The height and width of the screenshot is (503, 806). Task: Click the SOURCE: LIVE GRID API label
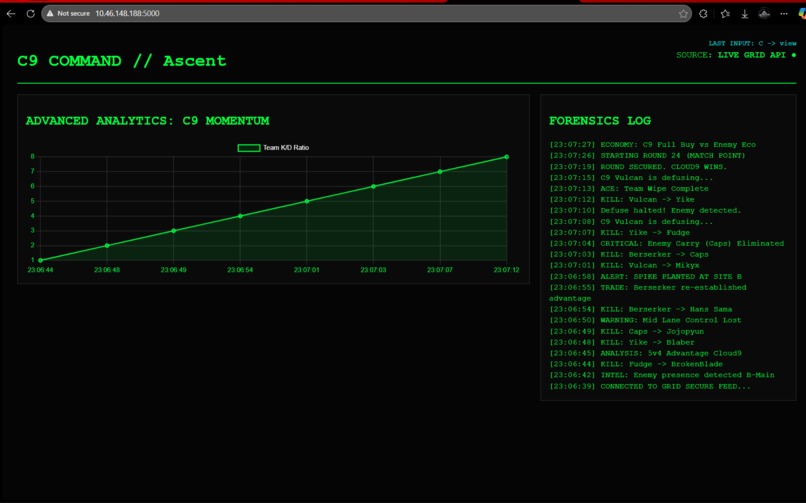(x=731, y=55)
